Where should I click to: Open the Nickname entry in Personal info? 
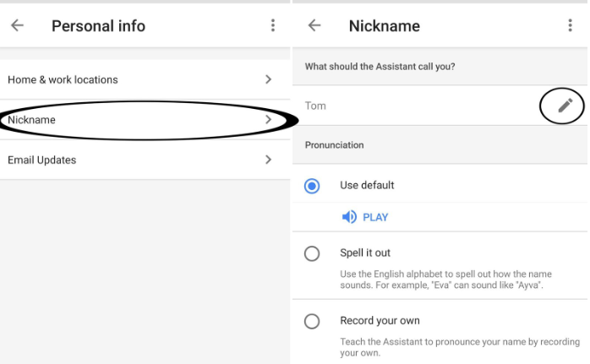coord(32,120)
